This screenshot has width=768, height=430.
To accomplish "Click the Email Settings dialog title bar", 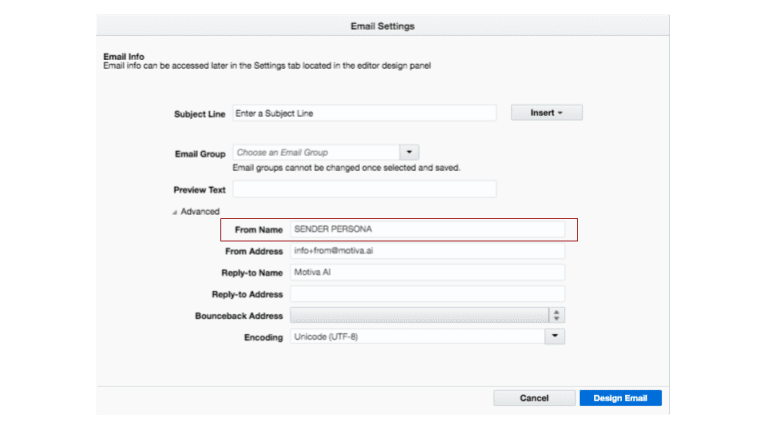I will [383, 25].
